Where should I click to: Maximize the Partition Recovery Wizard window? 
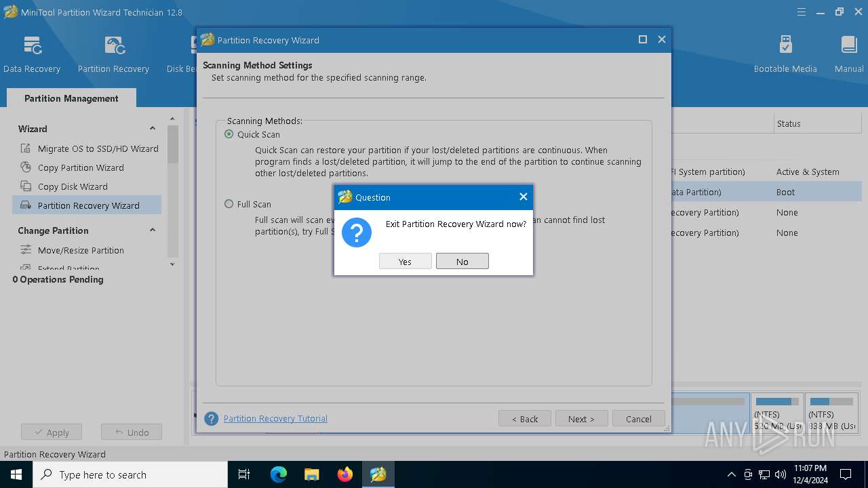click(x=643, y=39)
